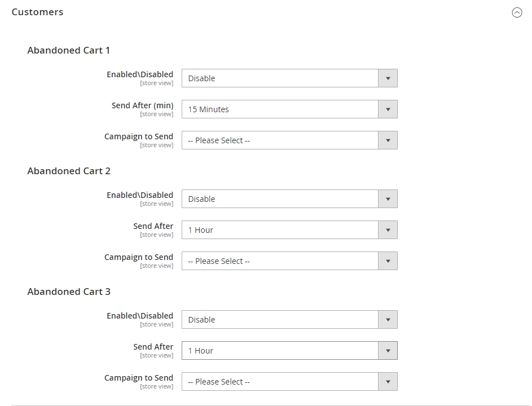Open Abandoned Cart 3 Enabled\Disabled dropdown
This screenshot has height=406, width=532.
coord(280,320)
